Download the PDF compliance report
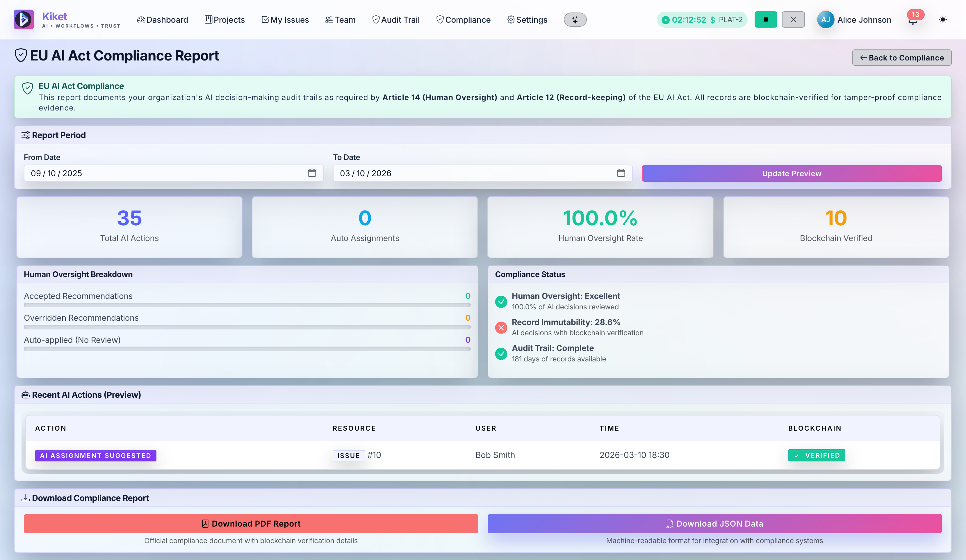The height and width of the screenshot is (560, 966). 251,524
